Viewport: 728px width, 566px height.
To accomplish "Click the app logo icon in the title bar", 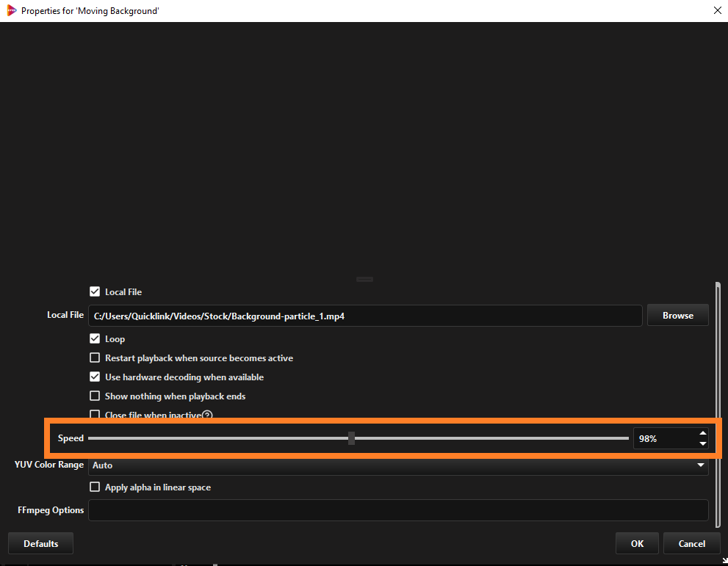I will 12,10.
